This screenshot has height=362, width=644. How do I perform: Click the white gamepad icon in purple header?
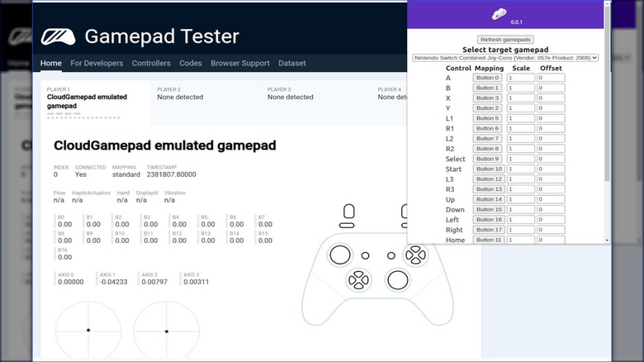[x=499, y=12]
